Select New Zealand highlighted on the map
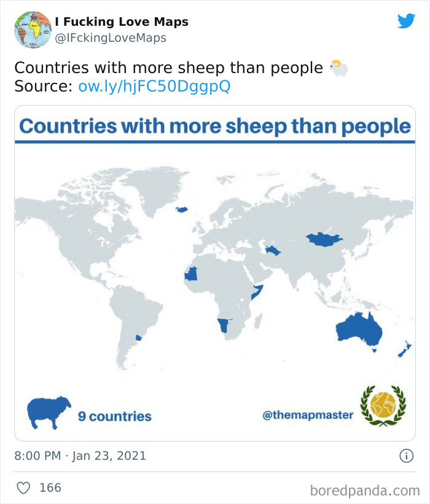Viewport: 430px width, 504px height. pyautogui.click(x=405, y=349)
